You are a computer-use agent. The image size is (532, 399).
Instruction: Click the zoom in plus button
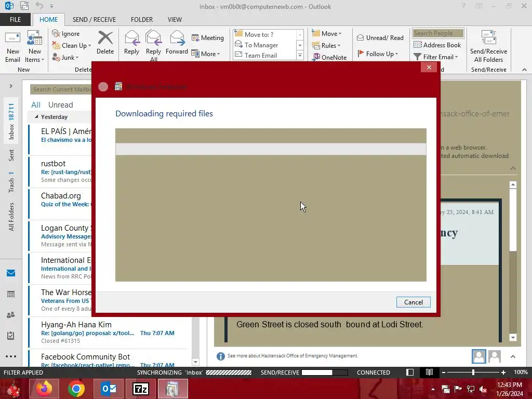click(x=503, y=372)
